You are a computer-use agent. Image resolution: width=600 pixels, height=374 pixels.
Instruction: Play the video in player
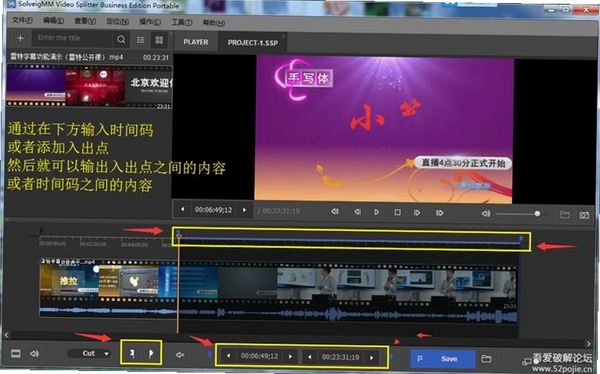pos(377,212)
